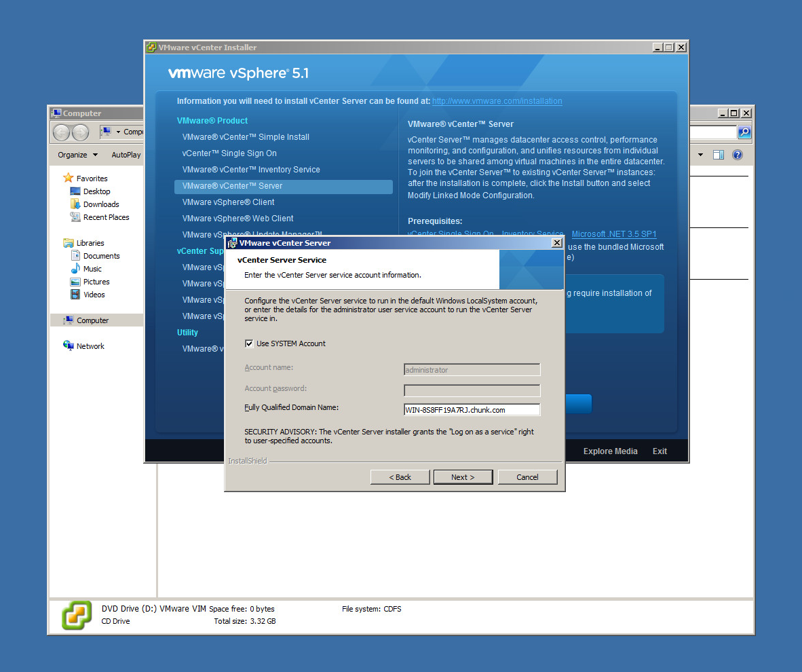Screen dimensions: 802x672
Task: Click Explore Media in installer footer
Action: [610, 451]
